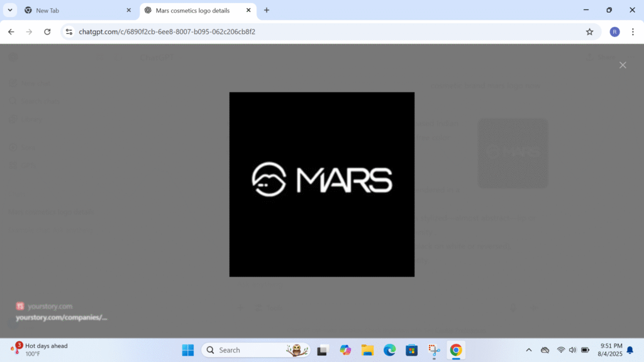Image resolution: width=644 pixels, height=362 pixels.
Task: Open a new browser tab with plus button
Action: (267, 11)
